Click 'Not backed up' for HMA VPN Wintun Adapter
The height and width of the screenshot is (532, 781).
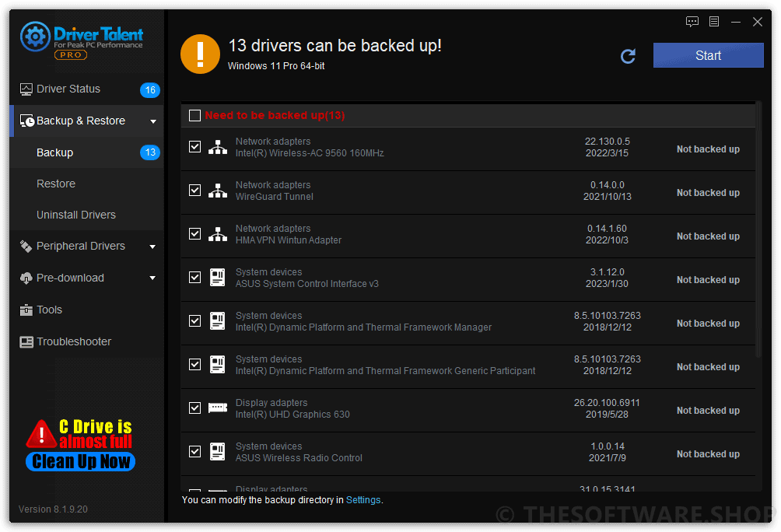pos(708,236)
